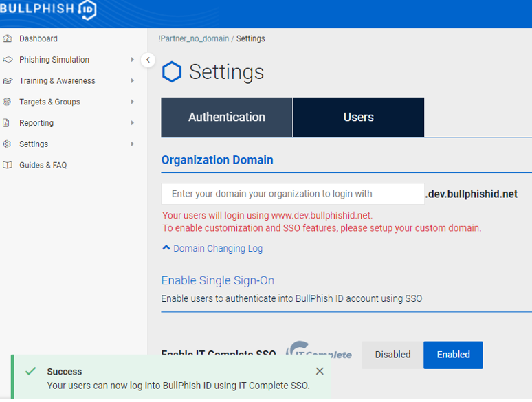Click the BullPhish ID logo
The height and width of the screenshot is (402, 532).
point(48,9)
